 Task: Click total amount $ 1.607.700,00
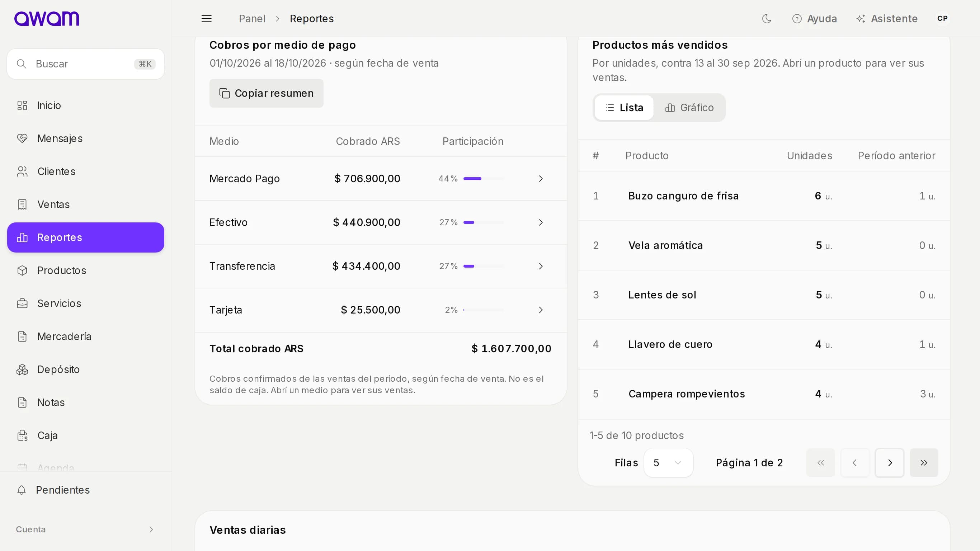tap(511, 349)
